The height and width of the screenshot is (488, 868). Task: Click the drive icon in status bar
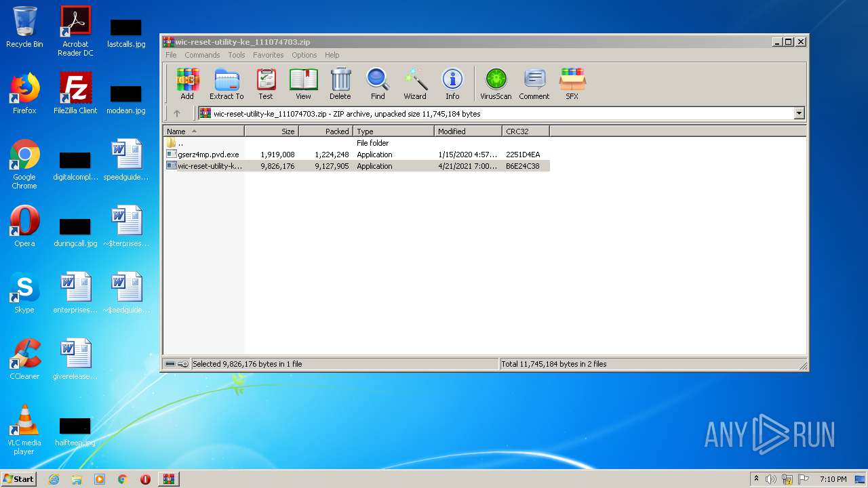(x=170, y=364)
